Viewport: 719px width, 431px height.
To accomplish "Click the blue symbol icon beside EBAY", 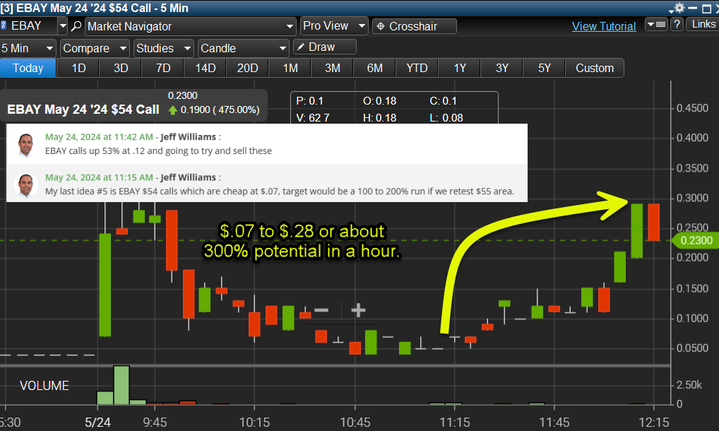I will click(4, 26).
